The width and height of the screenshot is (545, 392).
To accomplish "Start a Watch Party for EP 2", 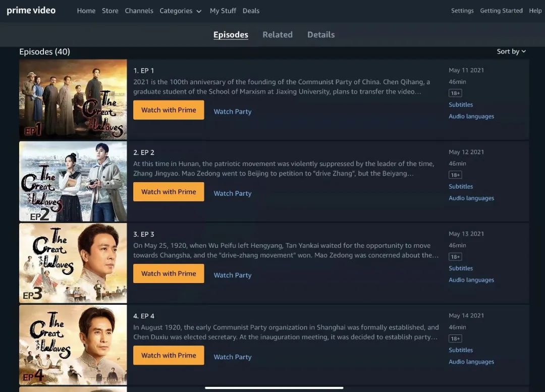I will pos(233,193).
